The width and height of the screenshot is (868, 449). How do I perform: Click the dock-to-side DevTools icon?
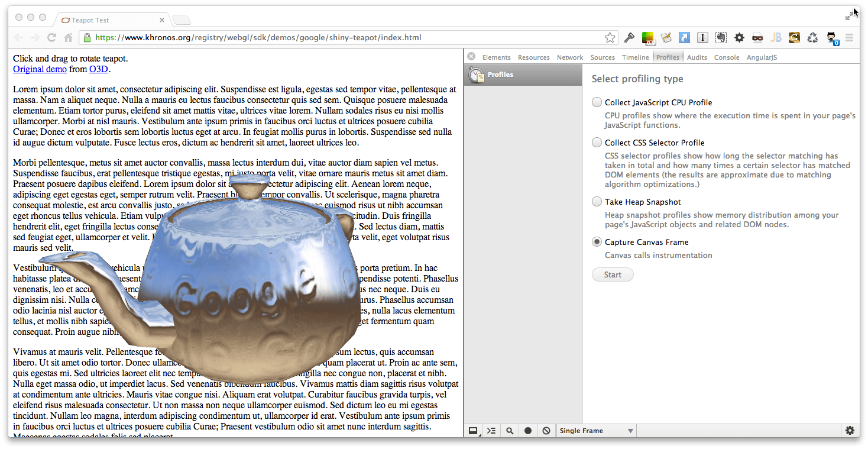474,431
